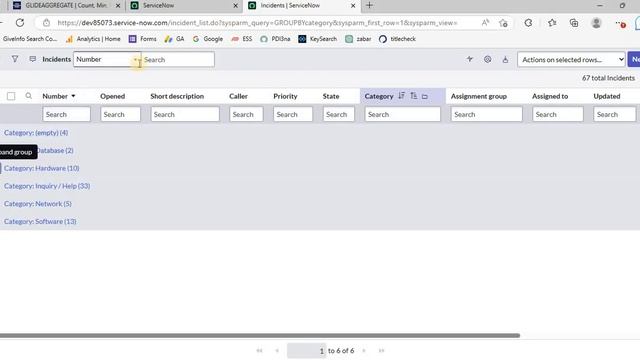Go to next page of list
The image size is (640, 360).
click(364, 351)
